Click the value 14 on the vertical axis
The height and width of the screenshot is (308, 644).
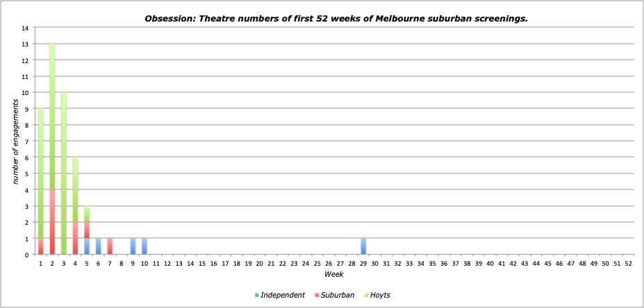25,28
